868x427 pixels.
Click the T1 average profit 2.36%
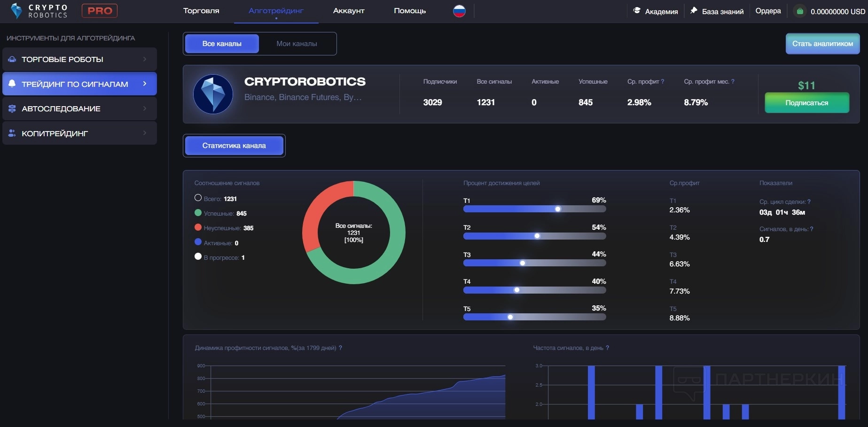pyautogui.click(x=680, y=210)
